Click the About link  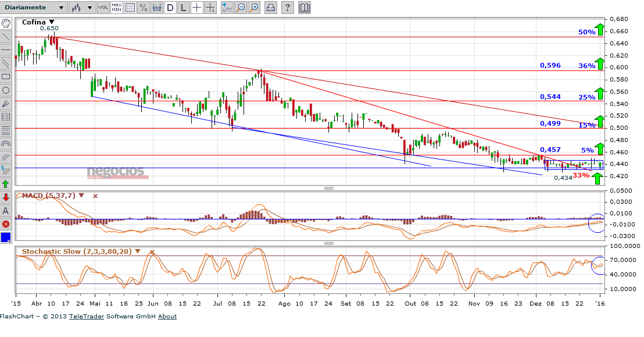coord(167,317)
